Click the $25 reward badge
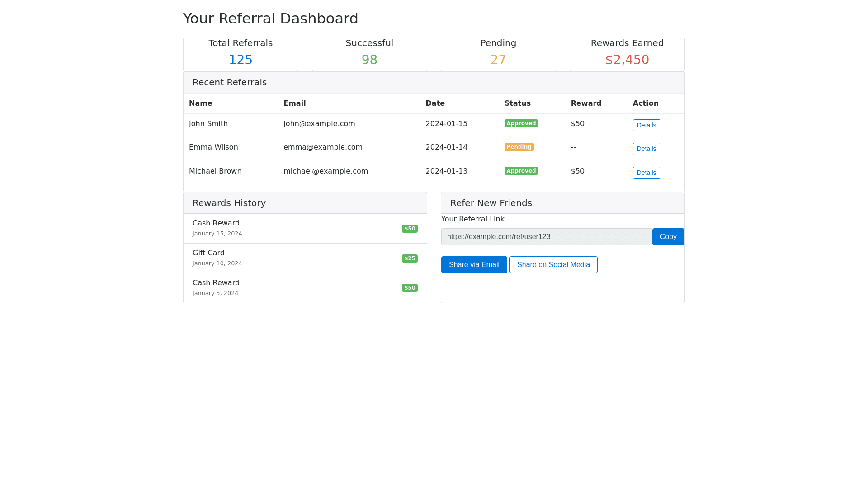This screenshot has width=868, height=488. click(410, 258)
